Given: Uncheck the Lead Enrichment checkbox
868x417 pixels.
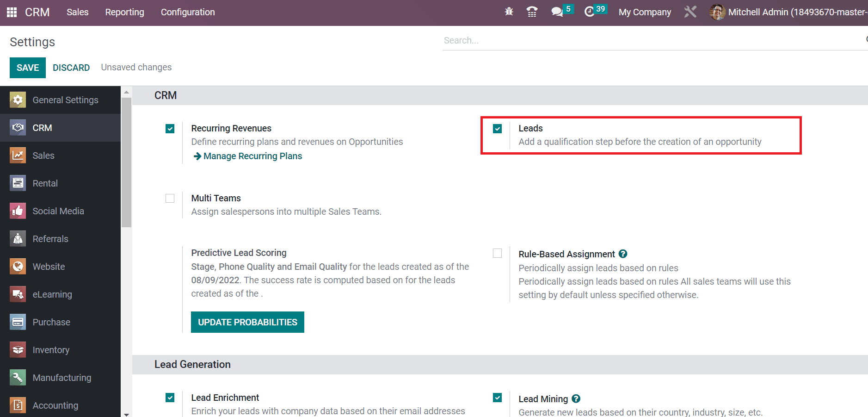Looking at the screenshot, I should tap(170, 398).
